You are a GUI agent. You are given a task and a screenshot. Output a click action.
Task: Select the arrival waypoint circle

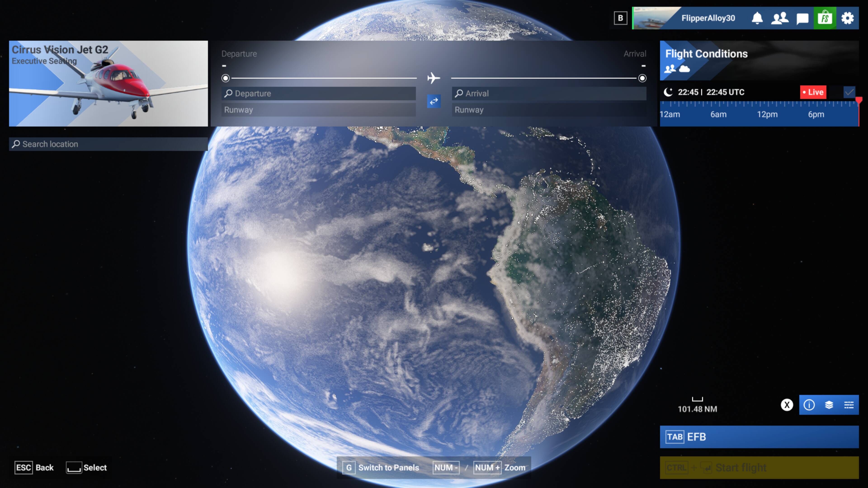click(642, 78)
